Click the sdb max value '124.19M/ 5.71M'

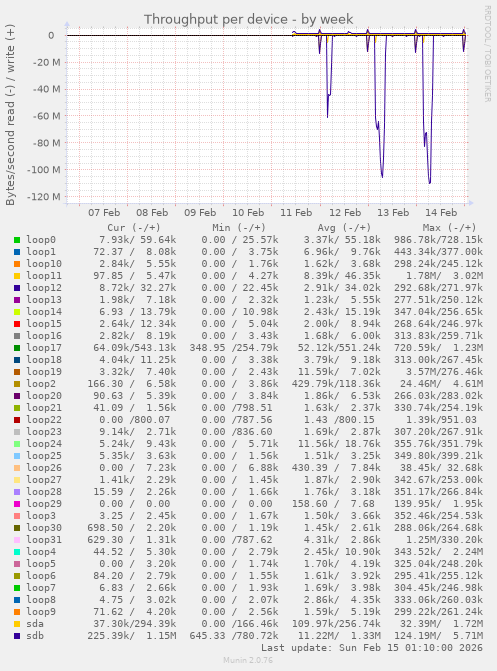(438, 636)
